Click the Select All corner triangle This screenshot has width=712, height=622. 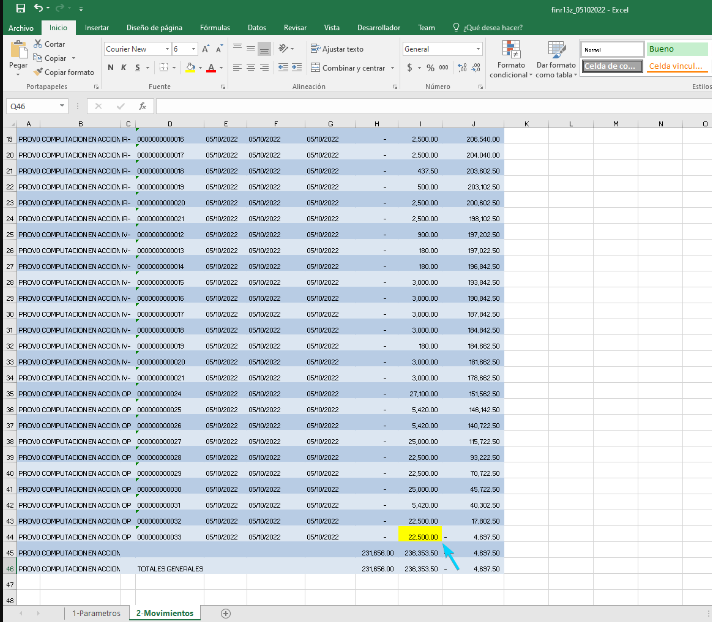point(11,124)
